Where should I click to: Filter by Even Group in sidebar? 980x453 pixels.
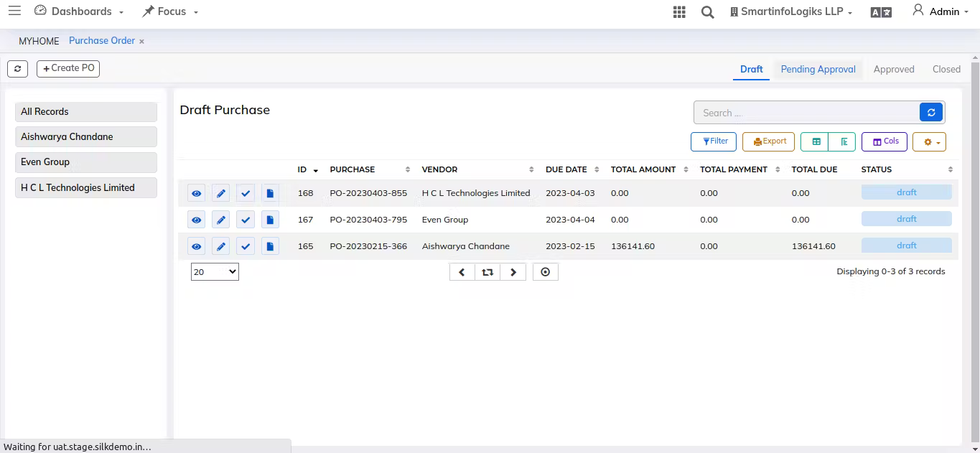click(86, 162)
